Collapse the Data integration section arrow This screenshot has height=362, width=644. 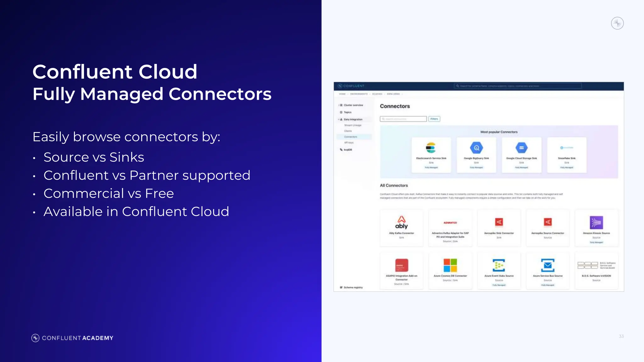click(339, 120)
